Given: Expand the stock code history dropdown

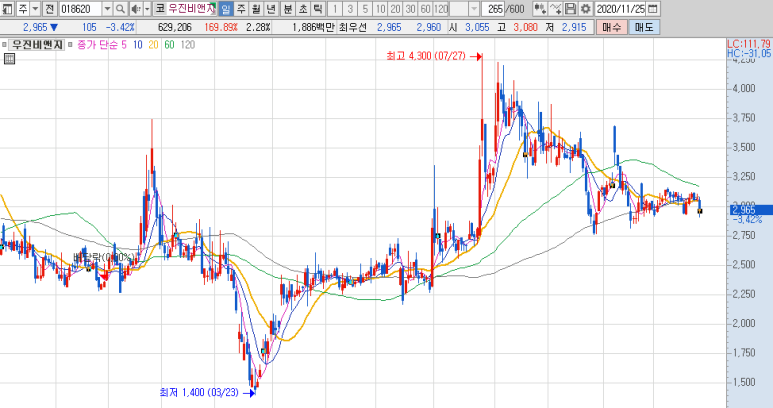Looking at the screenshot, I should [x=107, y=8].
